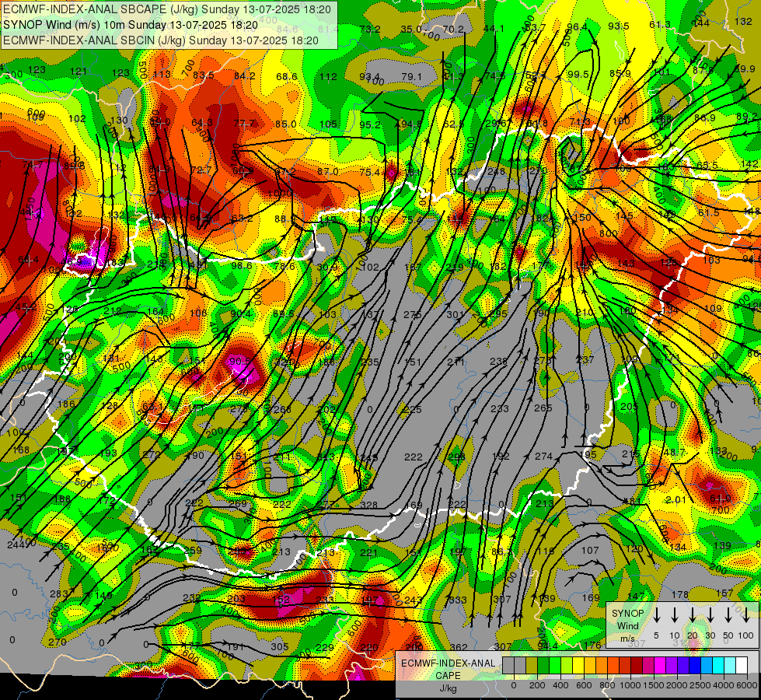Image resolution: width=761 pixels, height=700 pixels.
Task: Click the 5 m/s wind arrow in legend
Action: (x=657, y=615)
